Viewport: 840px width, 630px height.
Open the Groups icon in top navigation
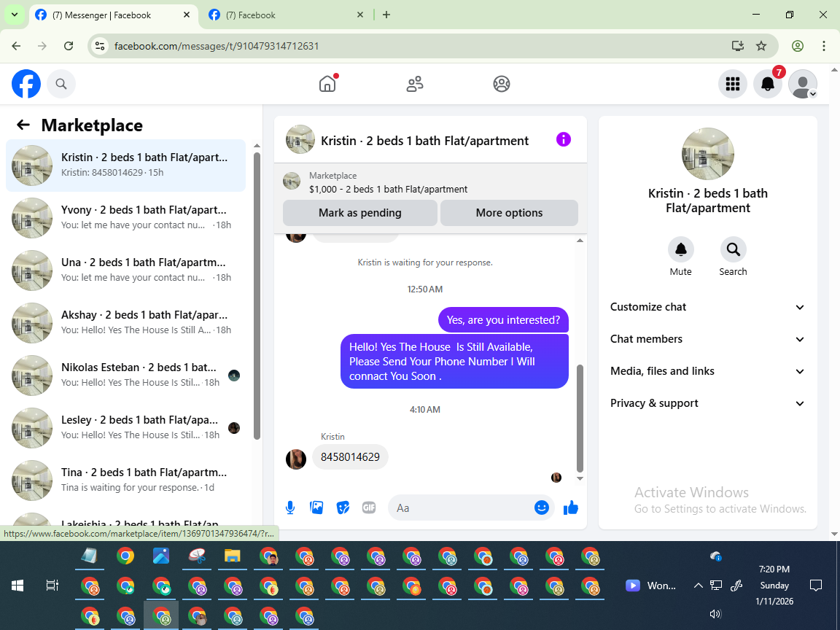click(x=502, y=84)
